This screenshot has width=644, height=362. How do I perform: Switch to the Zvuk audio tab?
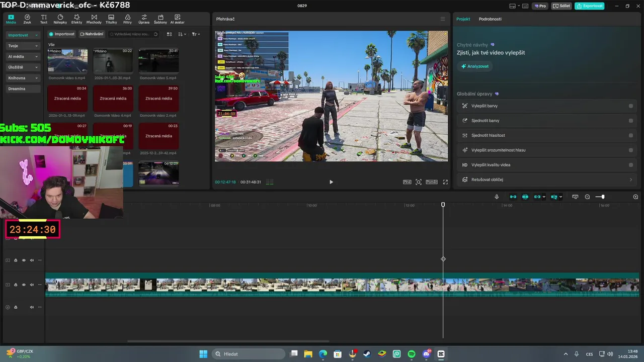click(x=27, y=19)
